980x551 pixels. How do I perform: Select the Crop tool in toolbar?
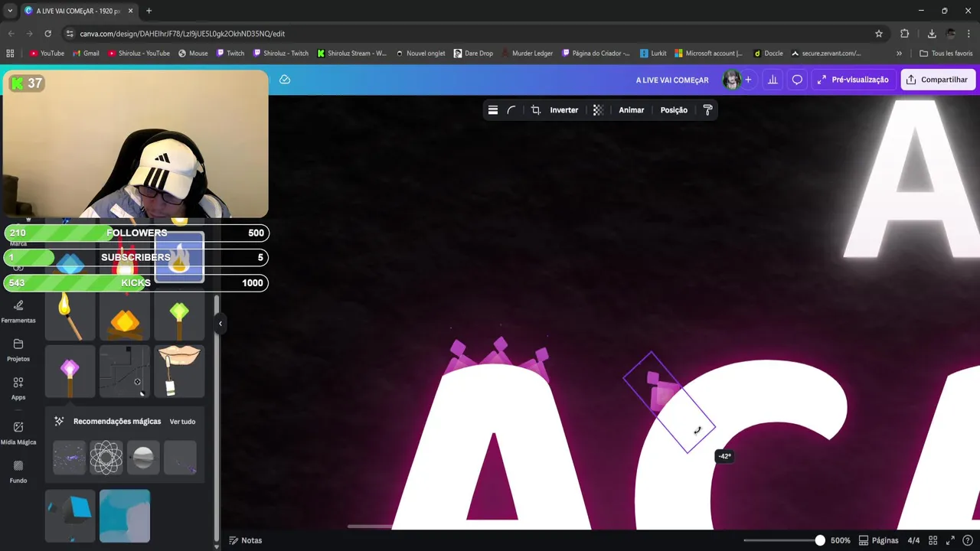click(x=536, y=110)
